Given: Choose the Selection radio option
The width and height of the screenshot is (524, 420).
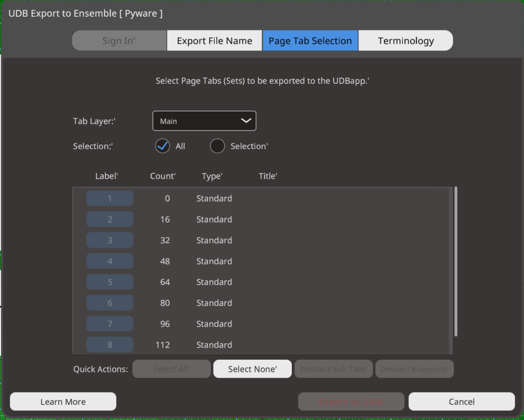Looking at the screenshot, I should [x=217, y=146].
